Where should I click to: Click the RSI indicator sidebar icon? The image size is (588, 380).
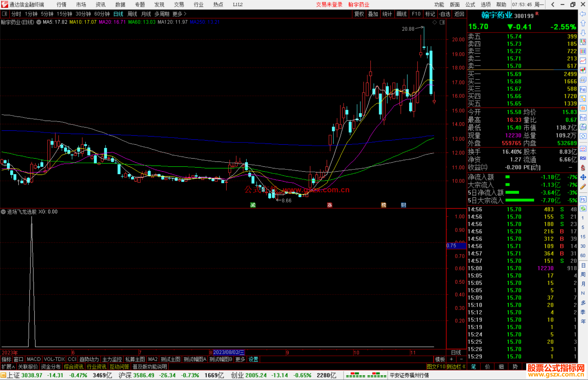pyautogui.click(x=583, y=158)
